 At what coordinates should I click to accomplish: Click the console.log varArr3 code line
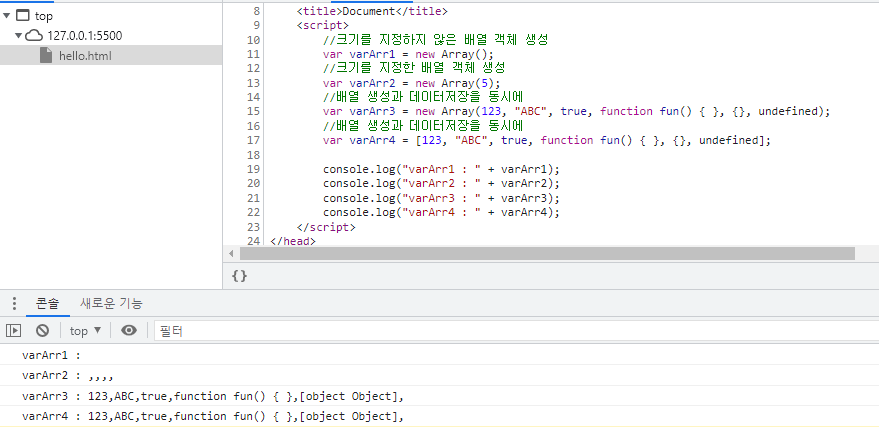442,198
